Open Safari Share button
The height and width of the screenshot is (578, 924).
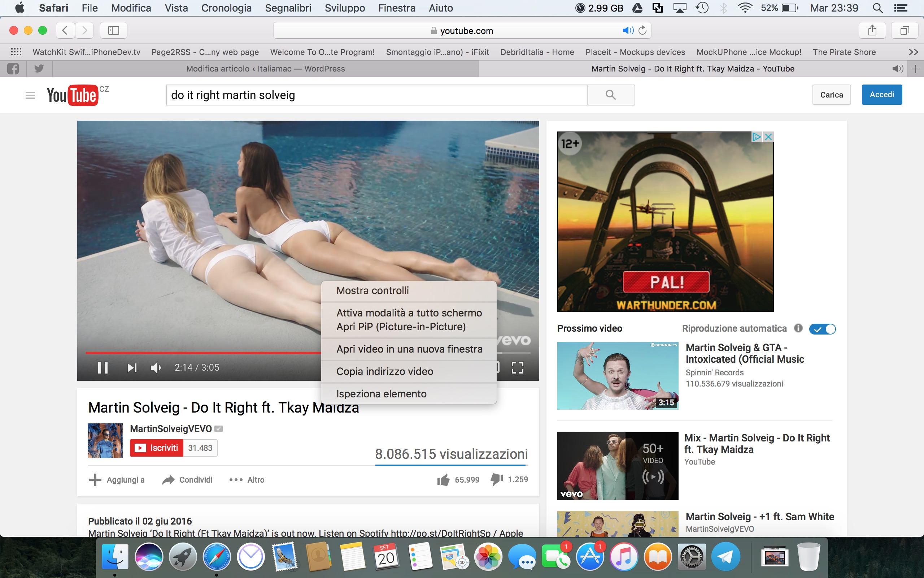pyautogui.click(x=872, y=30)
